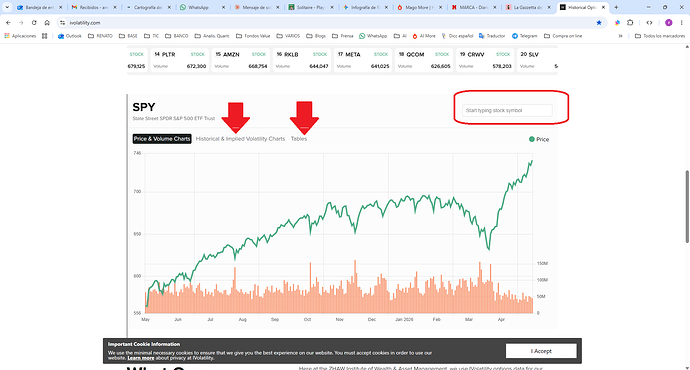Open the Dicc español bookmark
Image resolution: width=690 pixels, height=370 pixels.
457,36
